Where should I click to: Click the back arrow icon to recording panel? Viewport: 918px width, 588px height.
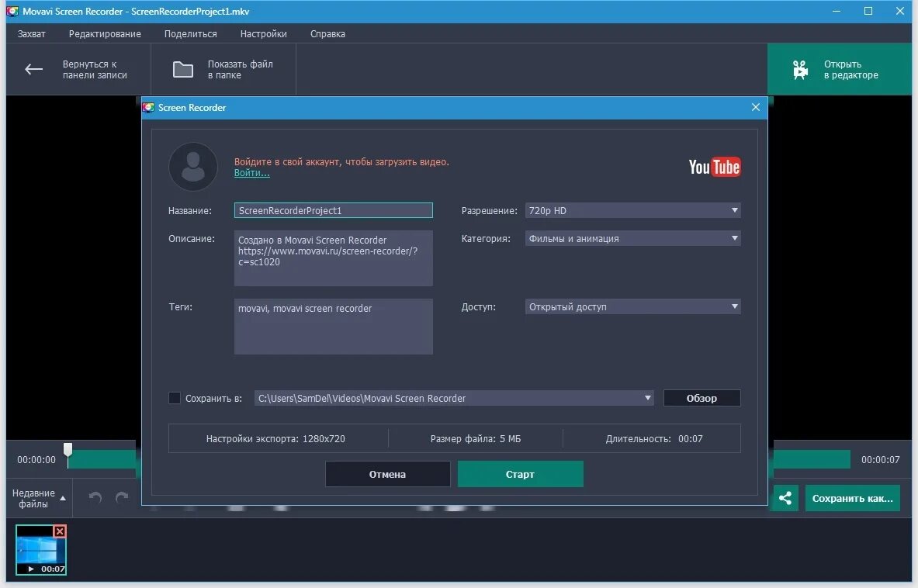point(33,69)
